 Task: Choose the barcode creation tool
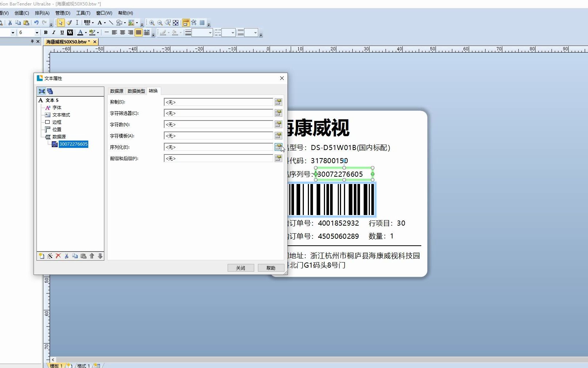(x=87, y=23)
